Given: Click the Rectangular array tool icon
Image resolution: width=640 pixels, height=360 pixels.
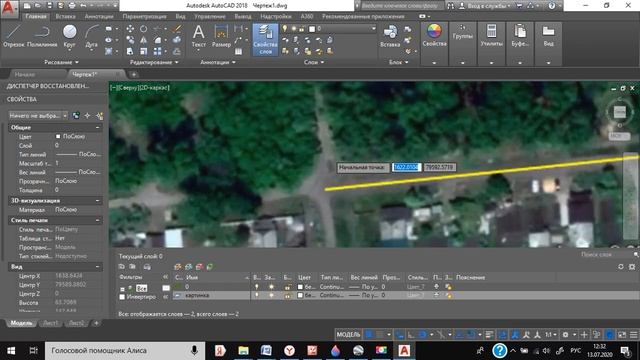Looking at the screenshot, I should [158, 51].
